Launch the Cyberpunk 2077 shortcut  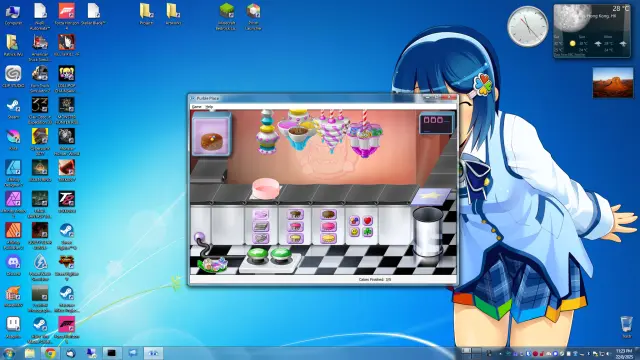tap(40, 142)
